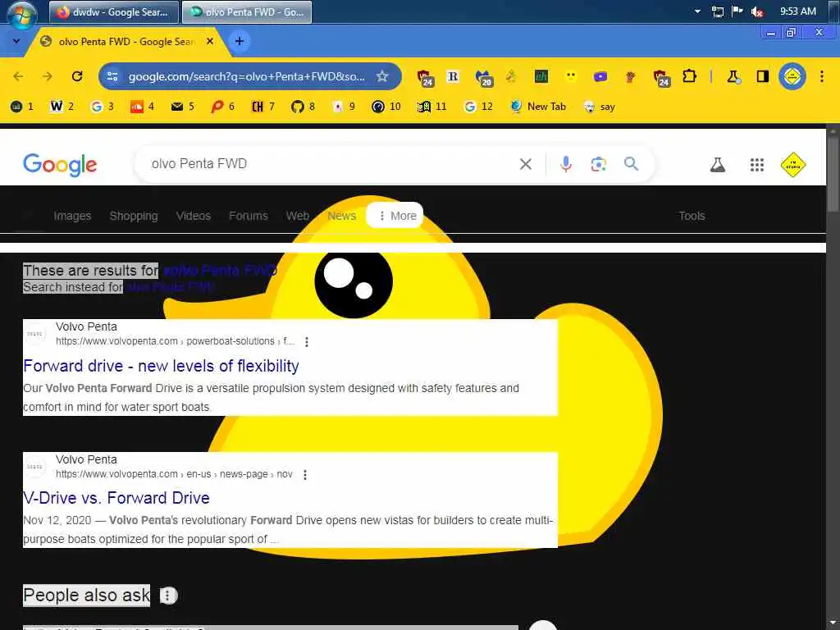Open the Google apps grid
Screen dimensions: 840x630
pyautogui.click(x=757, y=165)
